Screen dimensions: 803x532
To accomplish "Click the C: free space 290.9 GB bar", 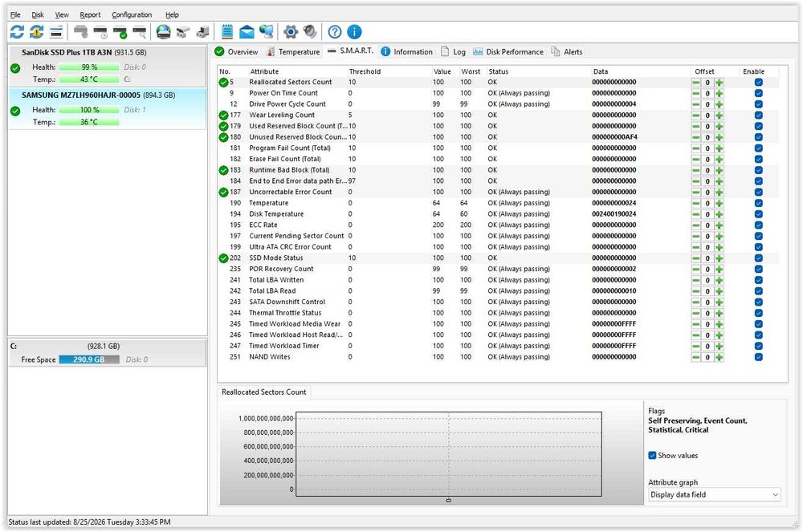I will point(89,359).
